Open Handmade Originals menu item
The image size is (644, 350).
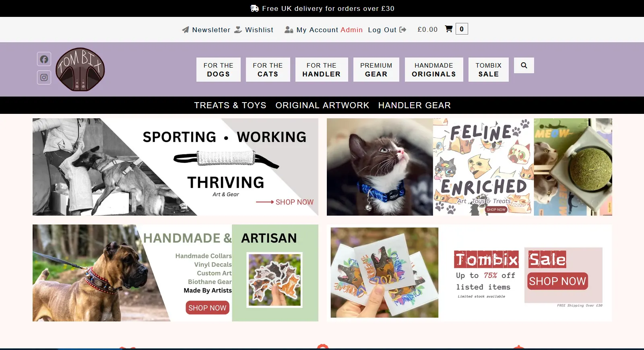click(x=434, y=70)
